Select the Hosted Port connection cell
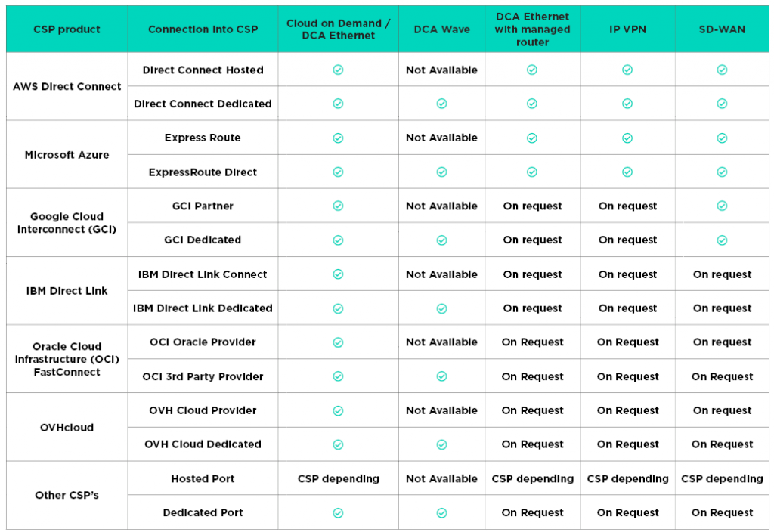774x532 pixels. point(203,478)
